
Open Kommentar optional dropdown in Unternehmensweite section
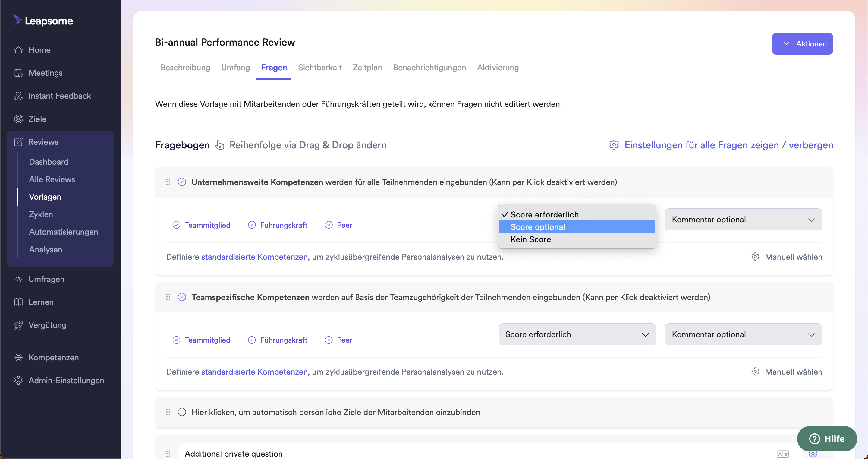pyautogui.click(x=743, y=220)
